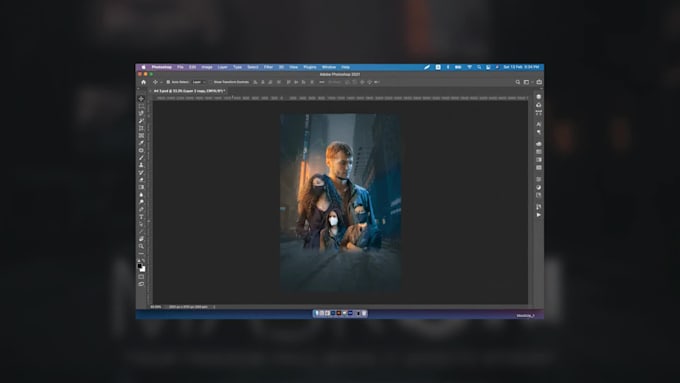Select the Spot Healing Brush tool
Screen dimensions: 680x383
pyautogui.click(x=141, y=150)
